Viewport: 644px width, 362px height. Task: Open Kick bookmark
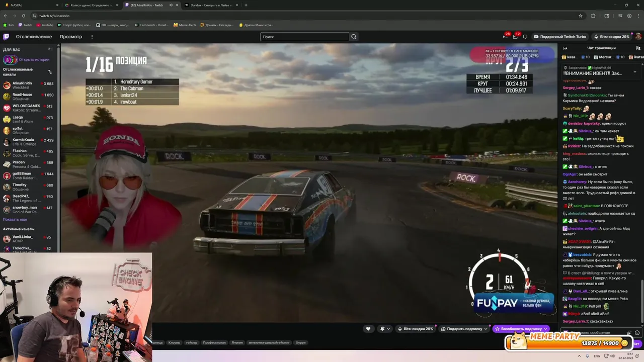tap(9, 25)
